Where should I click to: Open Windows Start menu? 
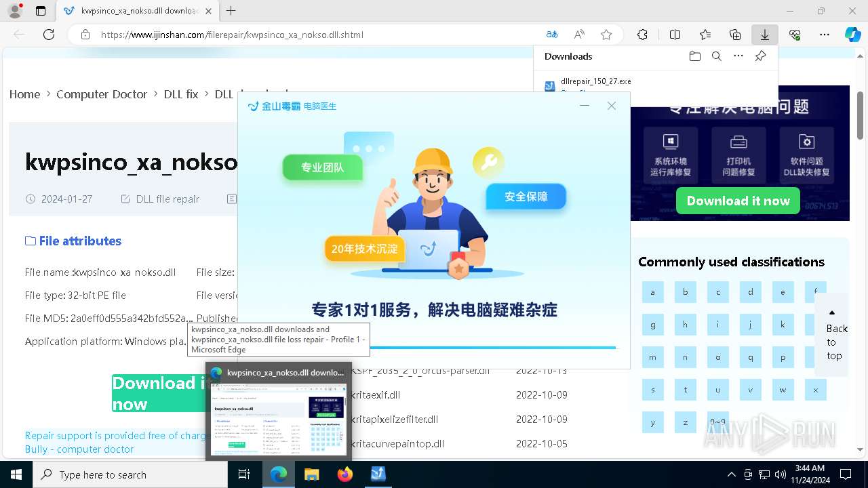16,474
